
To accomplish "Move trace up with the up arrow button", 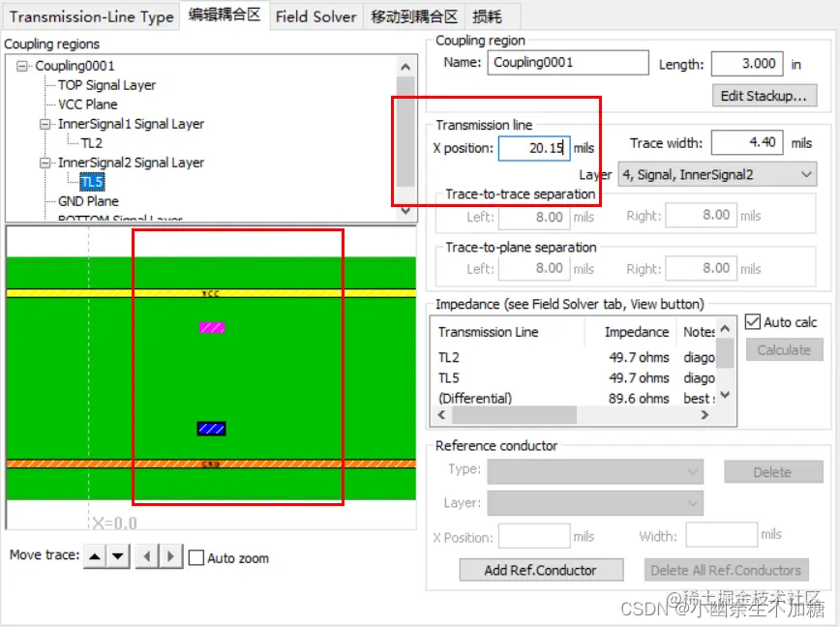I will (x=95, y=557).
